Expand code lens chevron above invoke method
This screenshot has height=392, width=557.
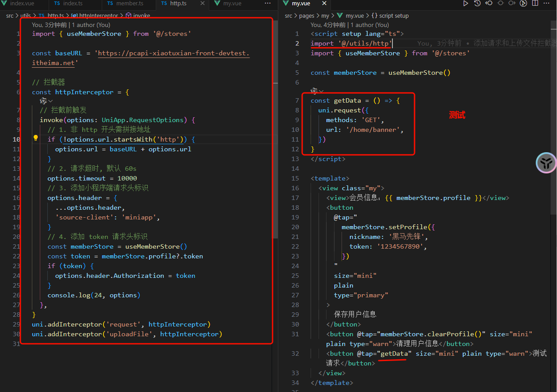(50, 101)
